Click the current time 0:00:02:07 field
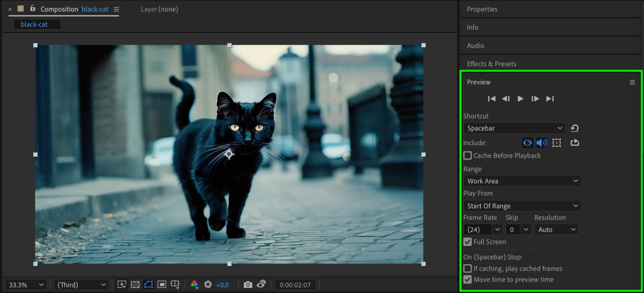The width and height of the screenshot is (644, 293). tap(295, 285)
